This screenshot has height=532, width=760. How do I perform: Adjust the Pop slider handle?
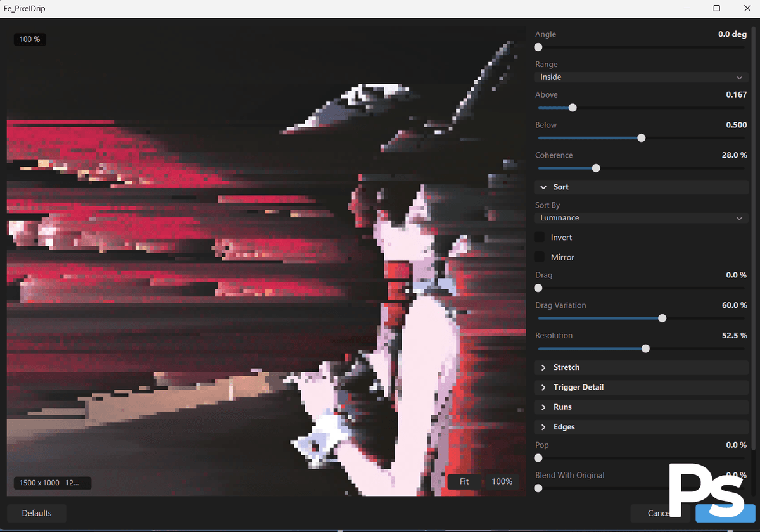[538, 458]
